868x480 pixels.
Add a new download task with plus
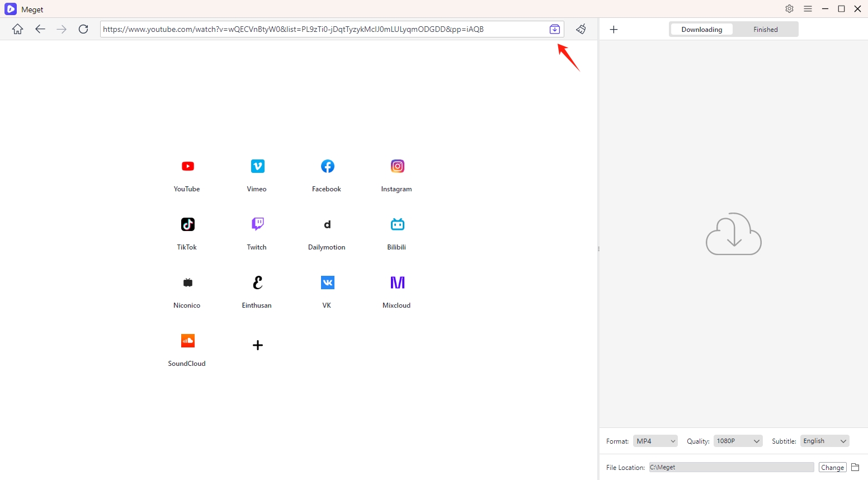(614, 30)
